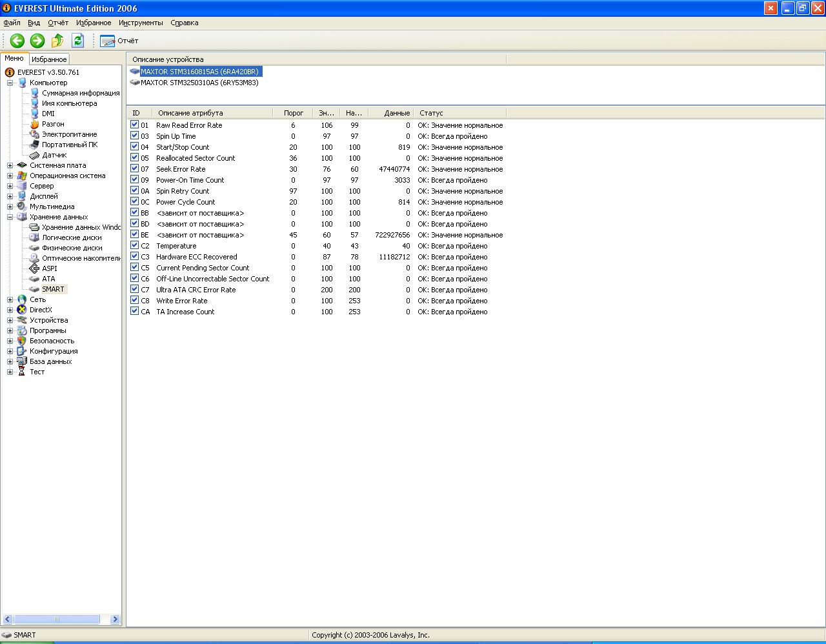The height and width of the screenshot is (644, 826).
Task: Click the Портативный ПК laptop icon
Action: pos(35,145)
